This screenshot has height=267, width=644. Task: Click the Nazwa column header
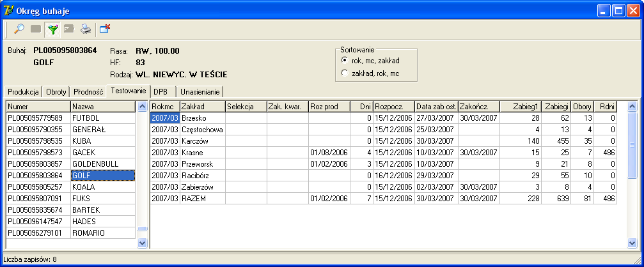(103, 107)
